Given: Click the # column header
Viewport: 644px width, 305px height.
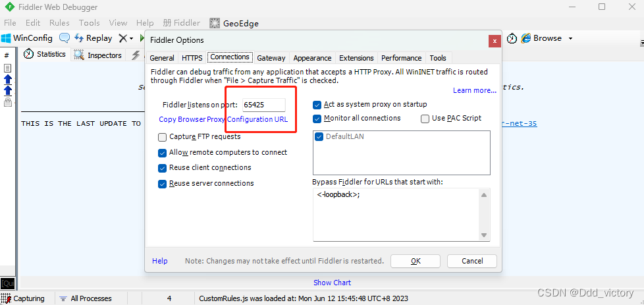Looking at the screenshot, I should [x=6, y=55].
